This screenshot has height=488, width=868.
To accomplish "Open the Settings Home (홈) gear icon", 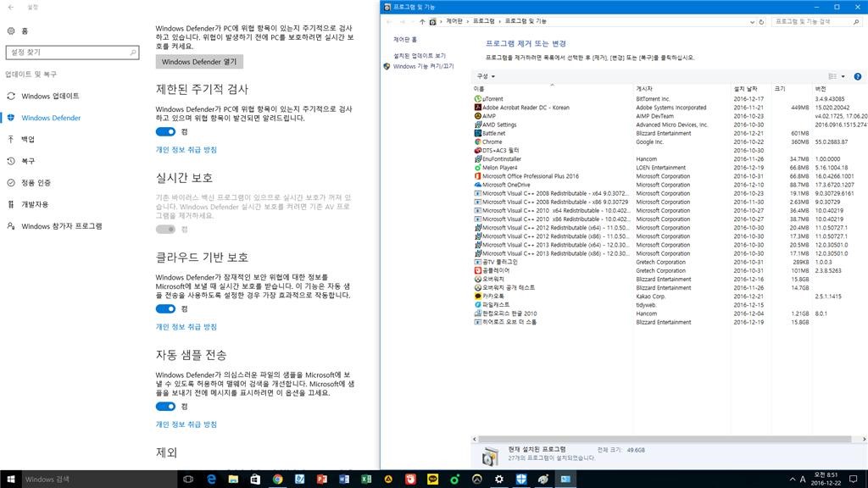I will (x=10, y=31).
